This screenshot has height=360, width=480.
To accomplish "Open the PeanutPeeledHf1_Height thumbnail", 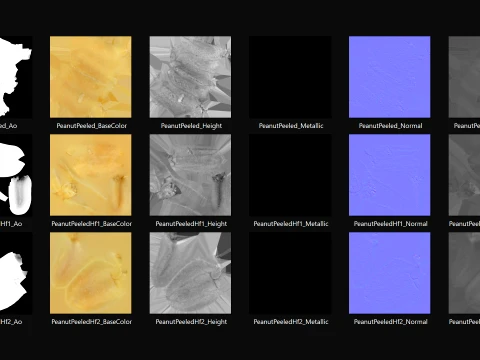I will click(190, 175).
